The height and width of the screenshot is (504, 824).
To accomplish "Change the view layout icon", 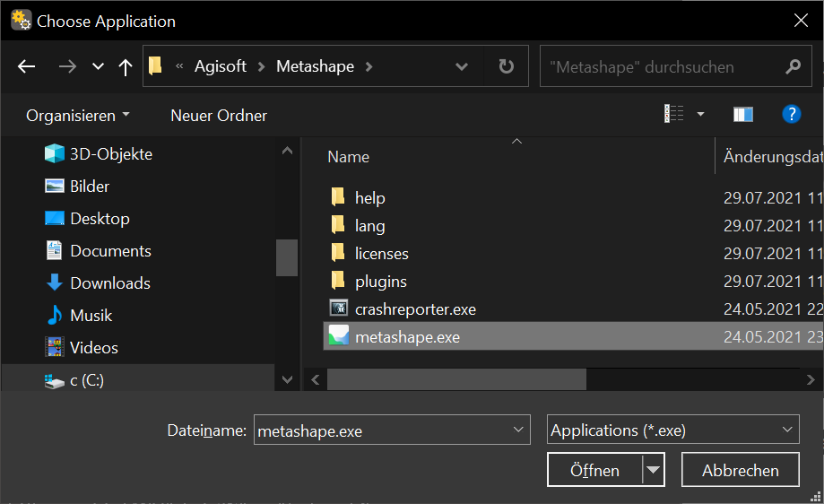I will (x=673, y=114).
